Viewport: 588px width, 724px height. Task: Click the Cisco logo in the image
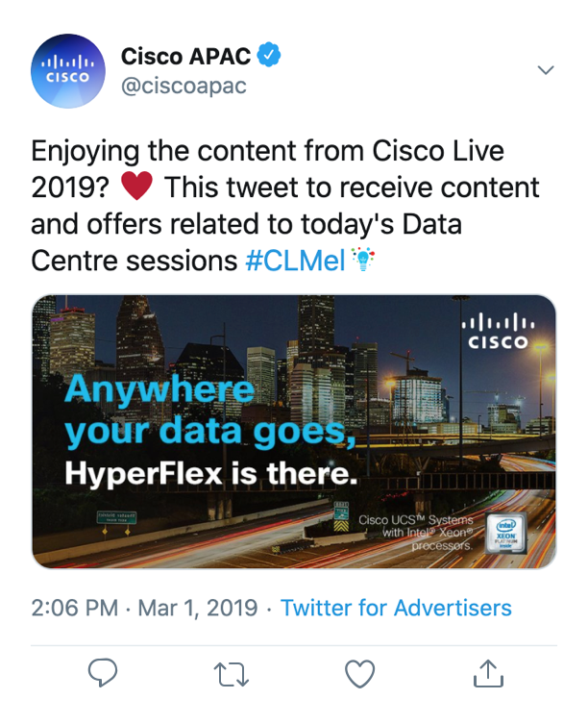pyautogui.click(x=496, y=330)
